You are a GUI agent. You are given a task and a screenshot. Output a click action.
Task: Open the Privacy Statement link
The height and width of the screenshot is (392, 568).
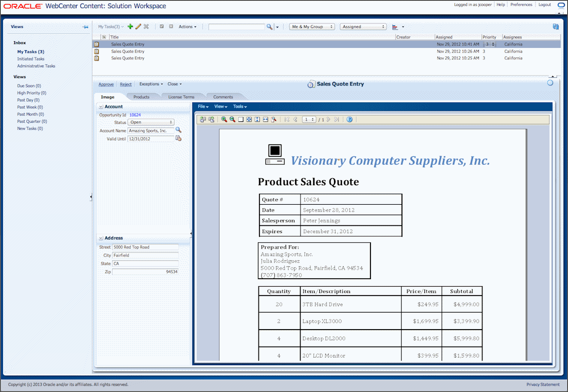pyautogui.click(x=543, y=385)
